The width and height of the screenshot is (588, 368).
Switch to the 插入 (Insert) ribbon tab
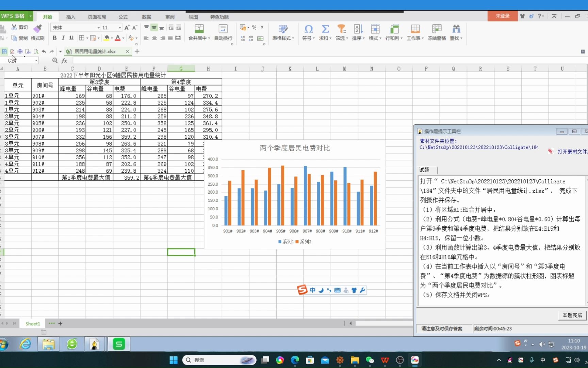[70, 17]
